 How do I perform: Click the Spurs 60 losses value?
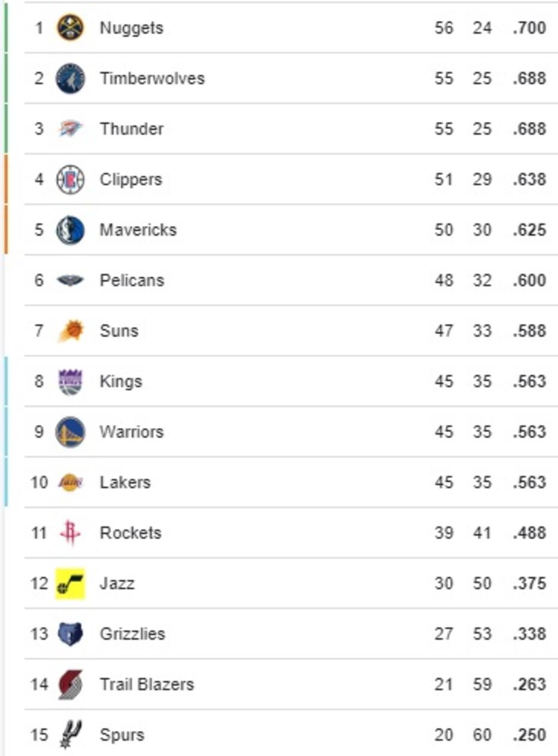[x=482, y=735]
